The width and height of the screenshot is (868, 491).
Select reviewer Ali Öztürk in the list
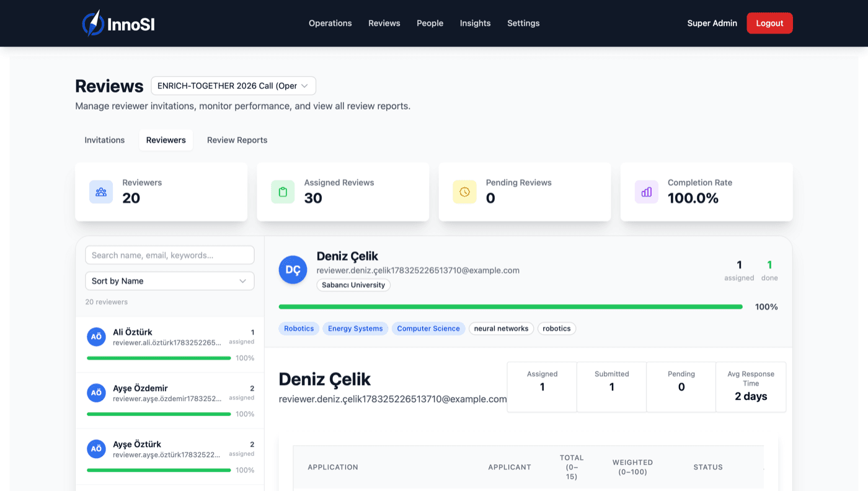pyautogui.click(x=170, y=344)
